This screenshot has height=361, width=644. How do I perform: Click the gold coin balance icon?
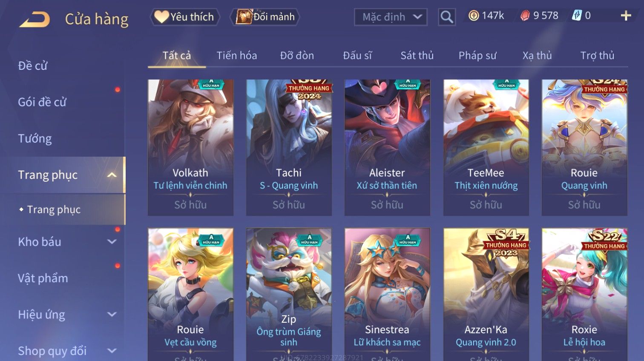(x=474, y=16)
